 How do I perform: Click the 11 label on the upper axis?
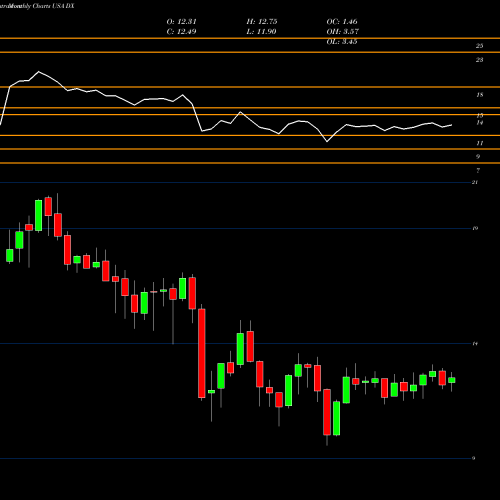(479, 143)
